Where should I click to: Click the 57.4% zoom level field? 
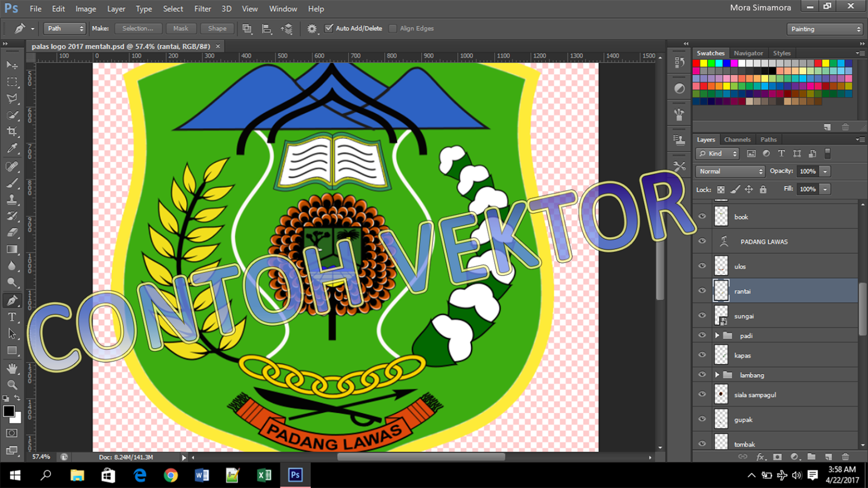(41, 457)
